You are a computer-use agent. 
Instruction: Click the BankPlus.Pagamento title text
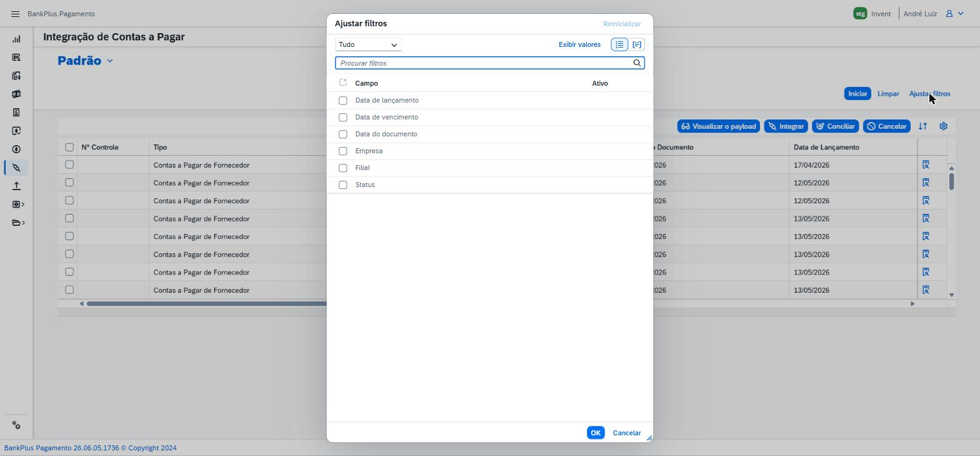(61, 14)
